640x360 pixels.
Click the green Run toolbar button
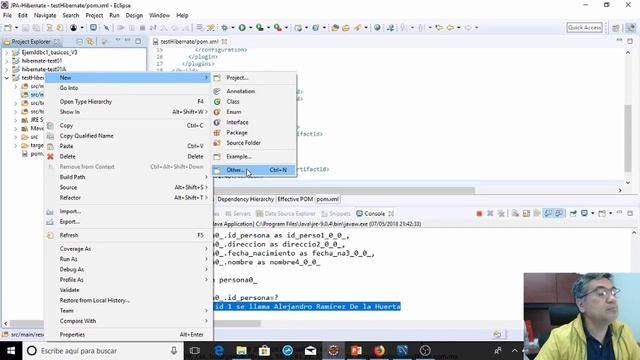pyautogui.click(x=242, y=28)
